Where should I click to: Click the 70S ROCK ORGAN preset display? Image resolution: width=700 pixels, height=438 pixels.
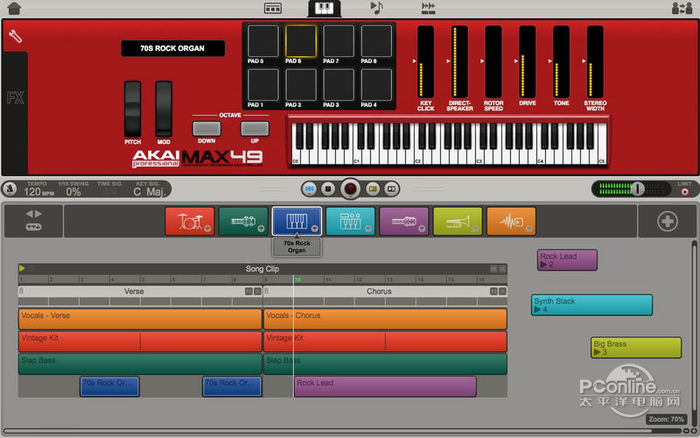click(x=173, y=48)
